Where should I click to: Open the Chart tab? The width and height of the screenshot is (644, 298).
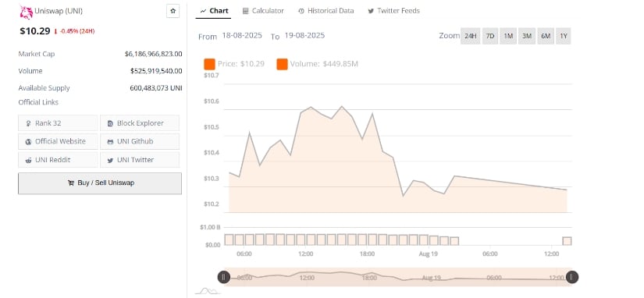coord(214,11)
